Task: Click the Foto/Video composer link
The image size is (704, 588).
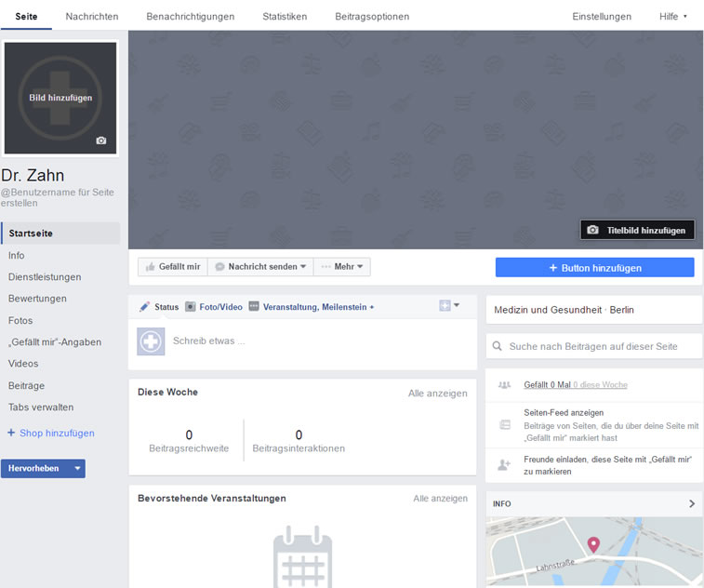Action: click(x=220, y=307)
